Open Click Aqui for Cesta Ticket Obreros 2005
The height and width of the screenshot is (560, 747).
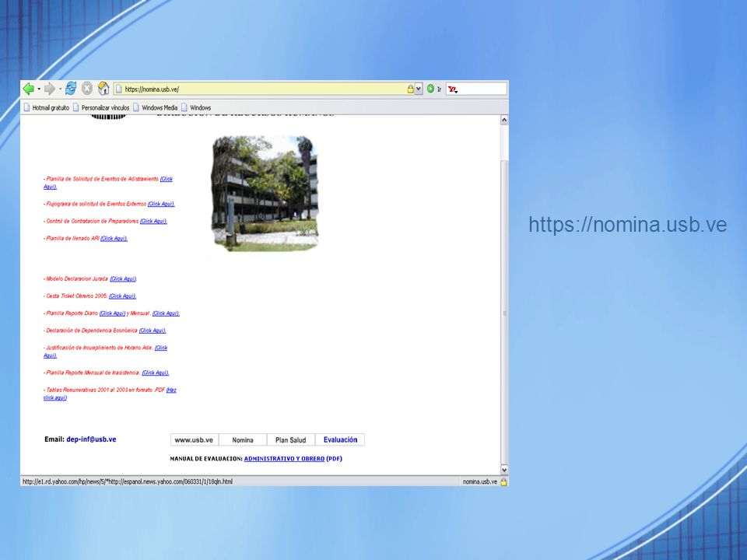point(122,296)
